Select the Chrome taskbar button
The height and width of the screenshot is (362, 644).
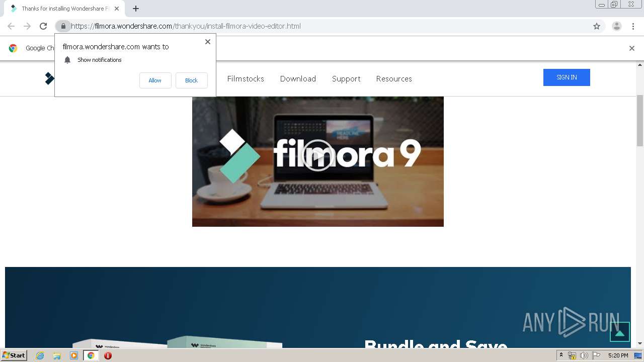(x=91, y=355)
